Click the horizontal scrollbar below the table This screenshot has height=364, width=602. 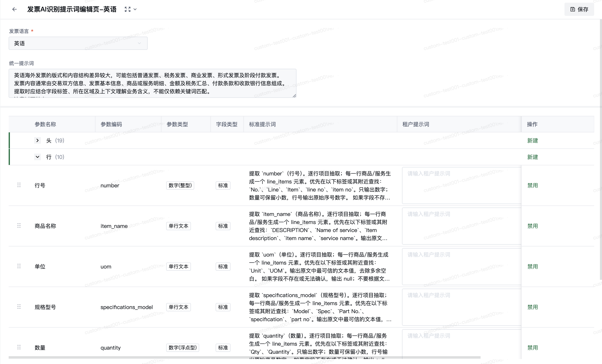(244, 357)
